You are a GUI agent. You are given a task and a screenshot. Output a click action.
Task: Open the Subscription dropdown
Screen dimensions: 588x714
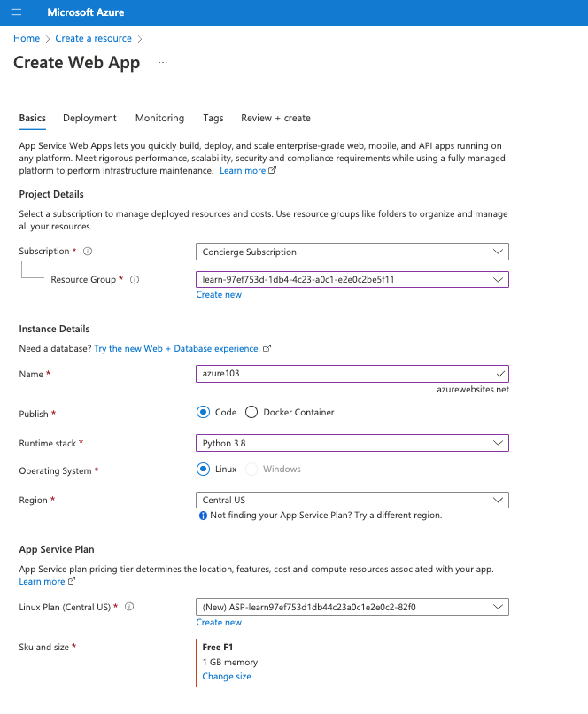(352, 251)
